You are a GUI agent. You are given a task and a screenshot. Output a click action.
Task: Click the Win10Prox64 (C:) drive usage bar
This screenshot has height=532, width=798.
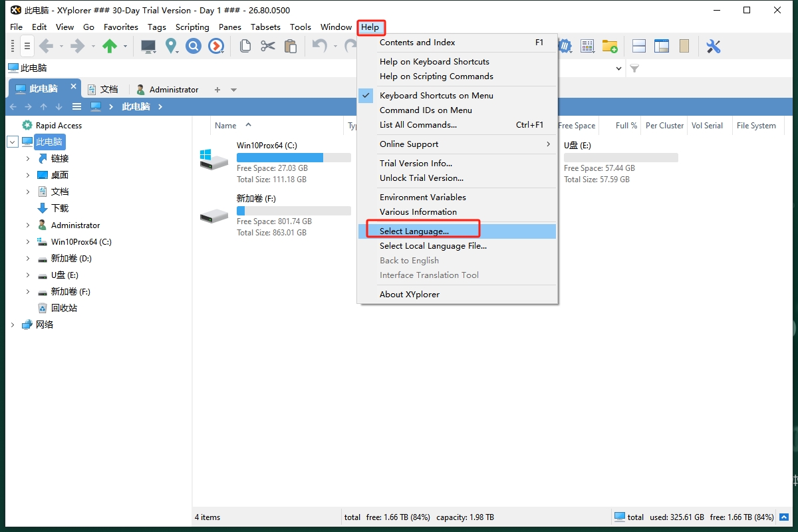(x=293, y=158)
